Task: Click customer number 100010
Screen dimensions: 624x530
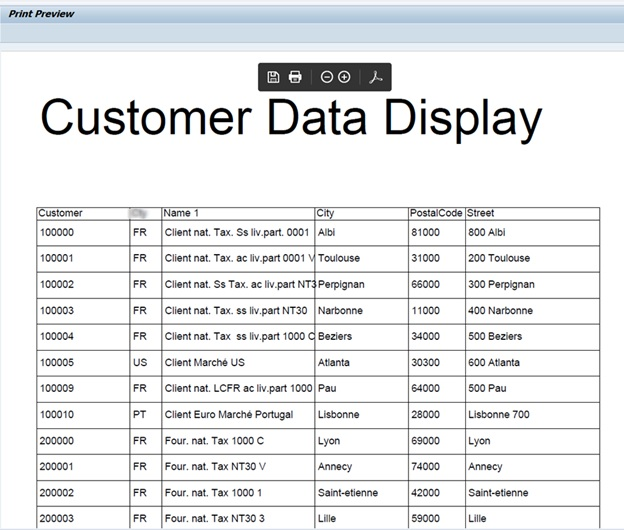Action: tap(57, 414)
